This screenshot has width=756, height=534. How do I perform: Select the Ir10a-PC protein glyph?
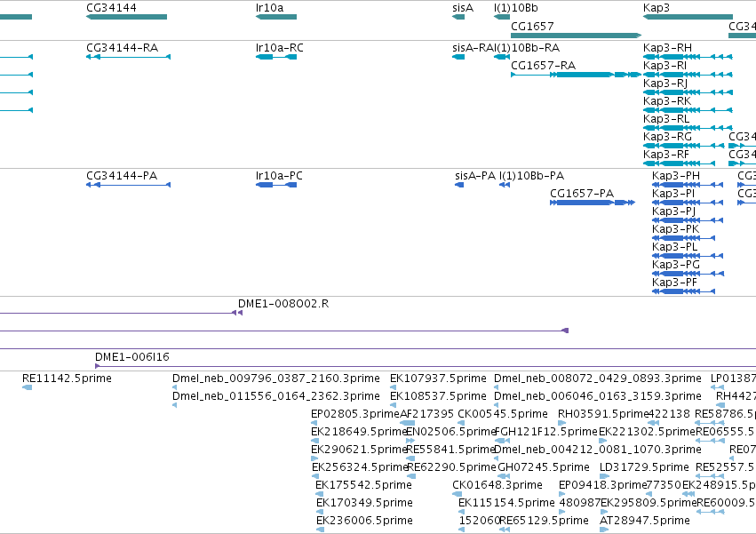pos(275,185)
